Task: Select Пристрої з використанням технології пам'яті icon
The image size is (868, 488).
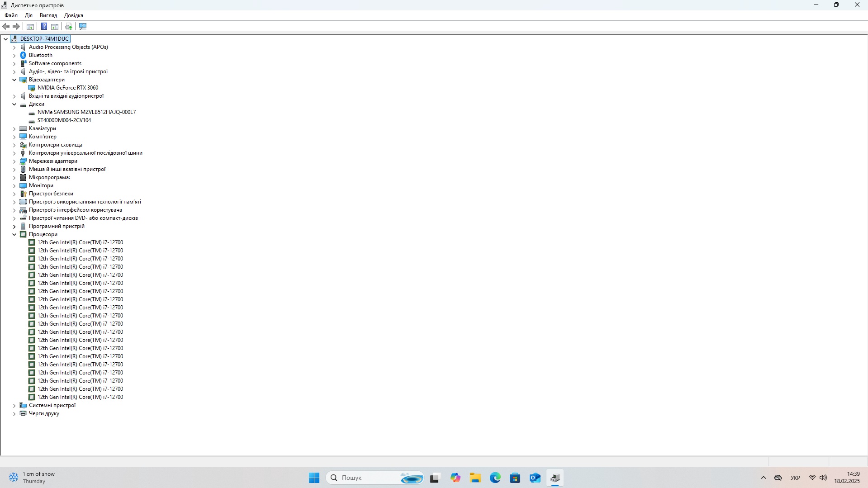Action: pos(23,202)
